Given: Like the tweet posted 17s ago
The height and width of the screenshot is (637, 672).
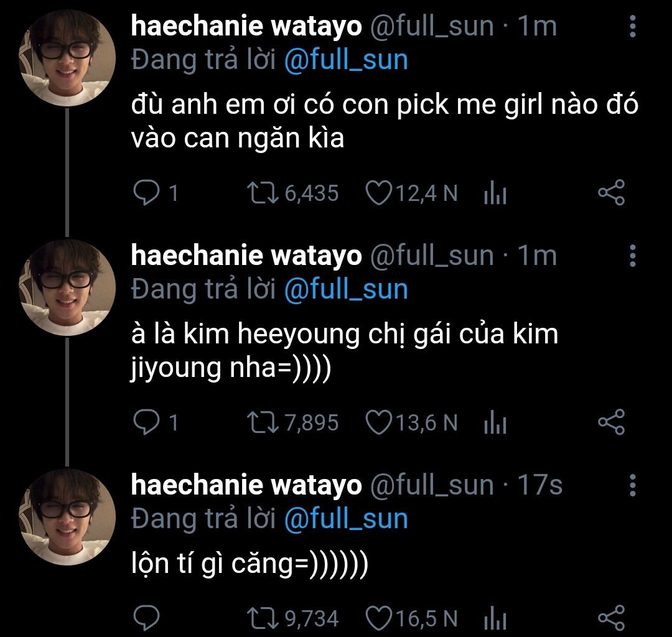Looking at the screenshot, I should [377, 618].
